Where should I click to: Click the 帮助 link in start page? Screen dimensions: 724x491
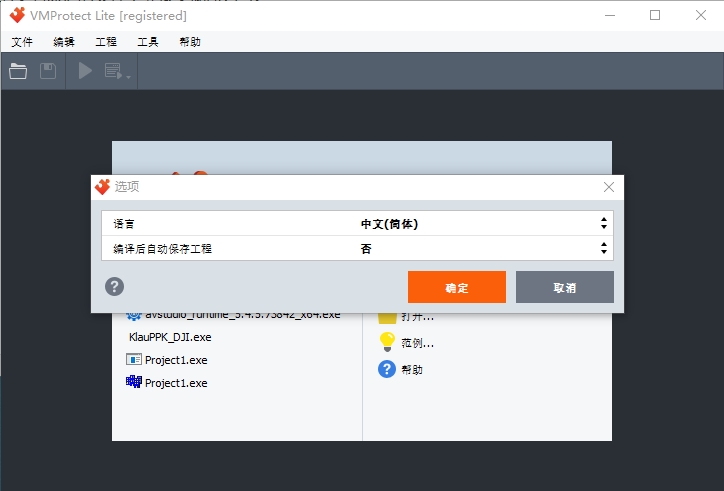coord(412,370)
